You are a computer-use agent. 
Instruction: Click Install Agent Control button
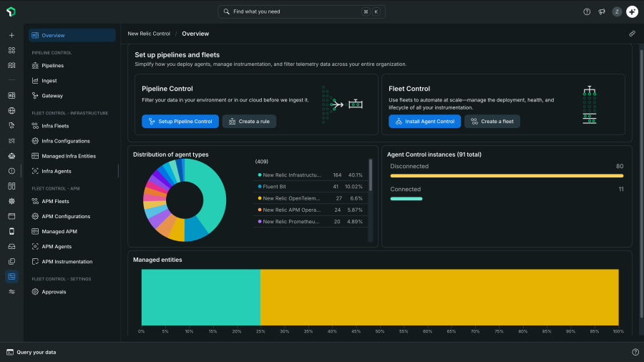(424, 121)
